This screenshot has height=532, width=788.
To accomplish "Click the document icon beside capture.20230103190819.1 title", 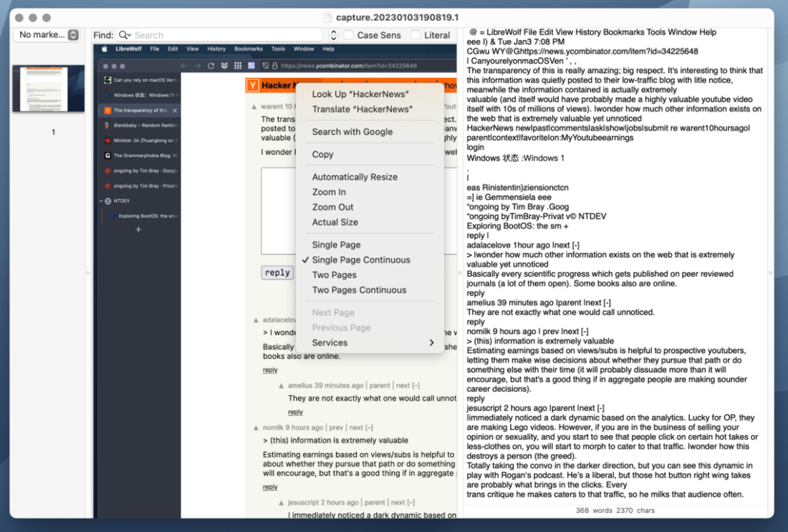I will point(328,18).
